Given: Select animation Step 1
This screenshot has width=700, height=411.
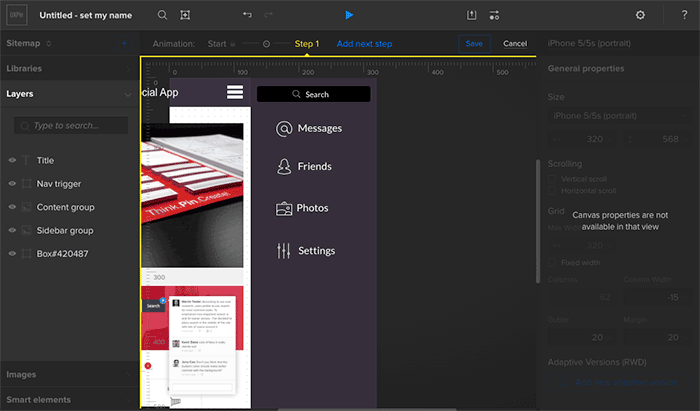Looking at the screenshot, I should 307,44.
